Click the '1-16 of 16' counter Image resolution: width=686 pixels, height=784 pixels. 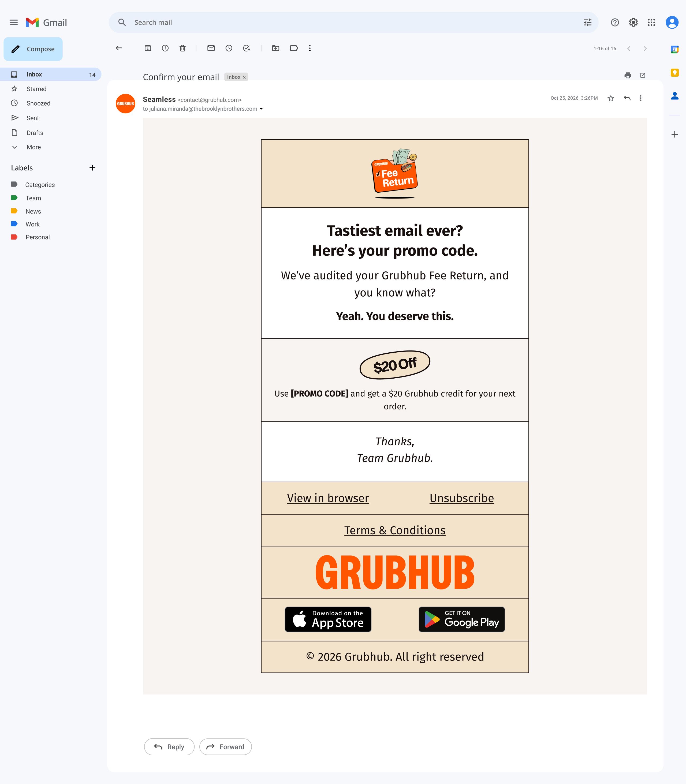pyautogui.click(x=605, y=48)
